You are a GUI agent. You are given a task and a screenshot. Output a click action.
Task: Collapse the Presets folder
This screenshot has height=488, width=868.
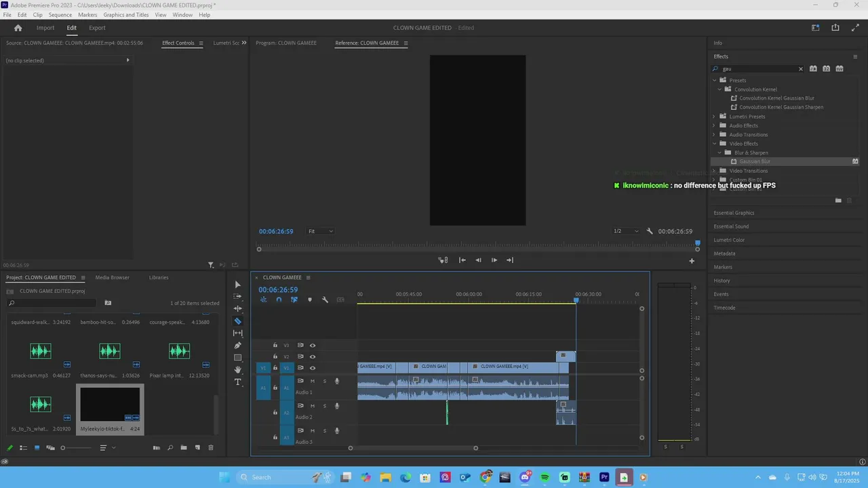[714, 80]
